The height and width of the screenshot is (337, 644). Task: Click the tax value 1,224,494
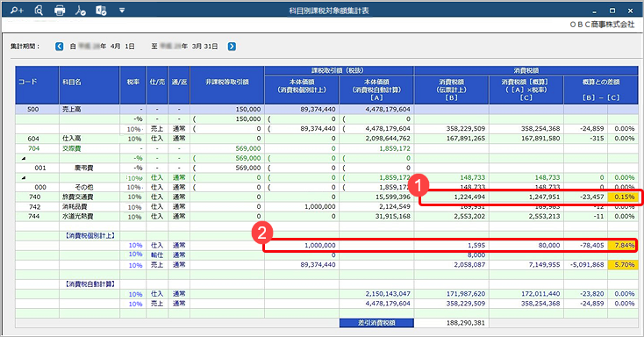point(469,197)
